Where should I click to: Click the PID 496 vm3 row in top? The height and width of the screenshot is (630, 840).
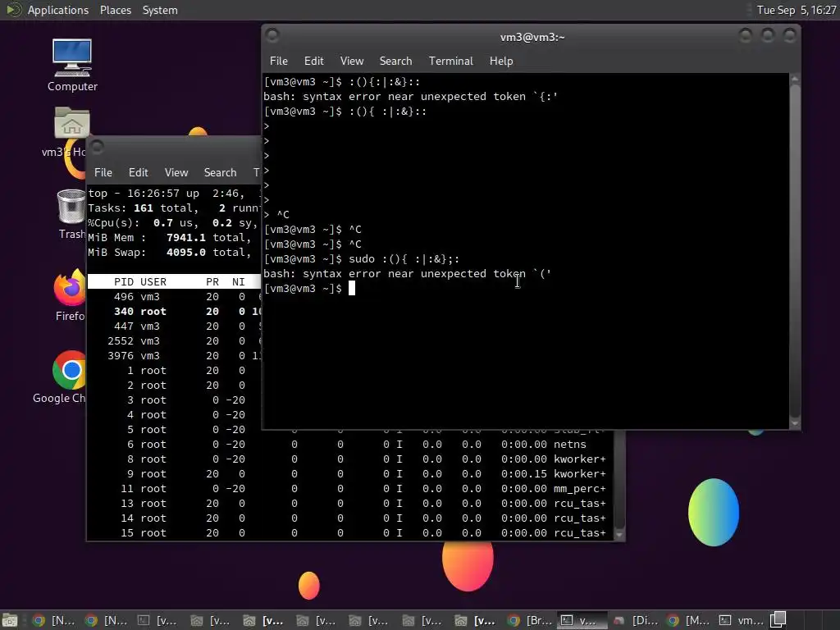[x=174, y=297]
